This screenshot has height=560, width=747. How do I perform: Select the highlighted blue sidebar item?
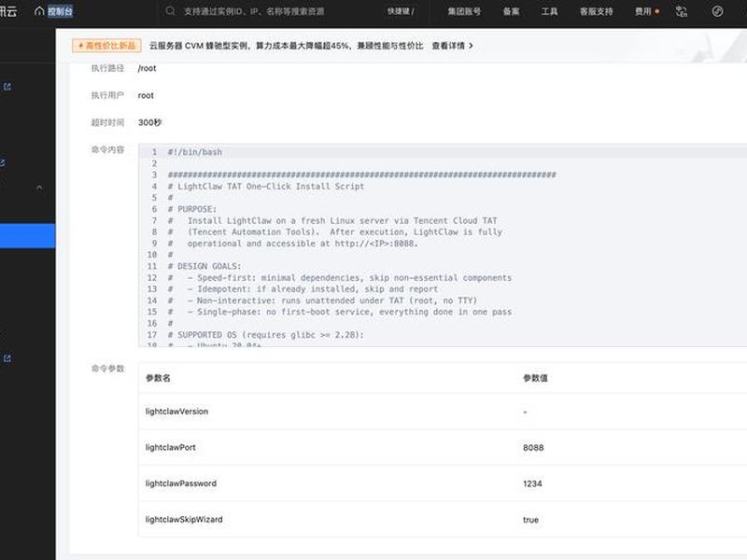coord(28,236)
